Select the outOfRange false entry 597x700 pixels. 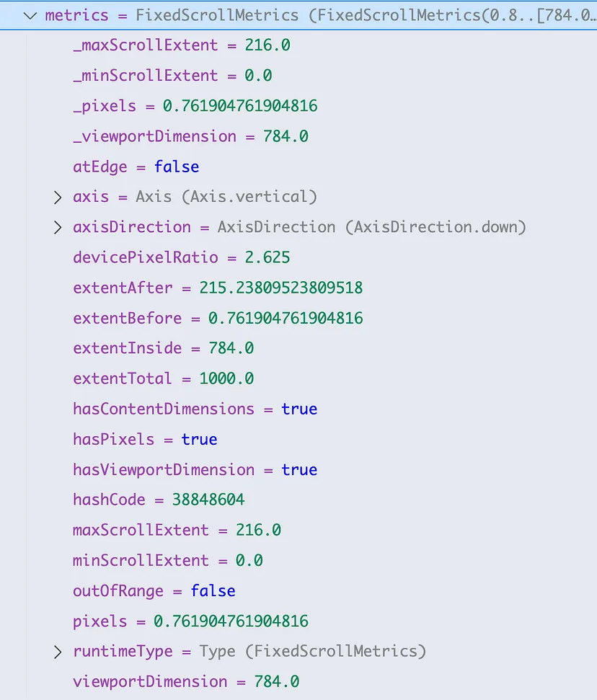154,590
